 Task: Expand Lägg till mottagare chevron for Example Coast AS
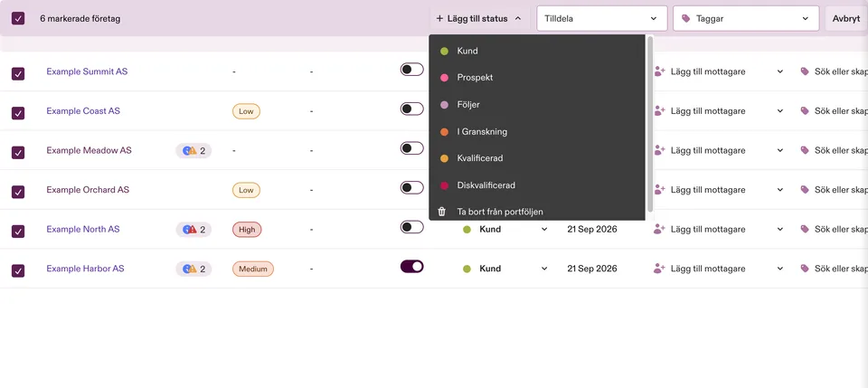(780, 110)
